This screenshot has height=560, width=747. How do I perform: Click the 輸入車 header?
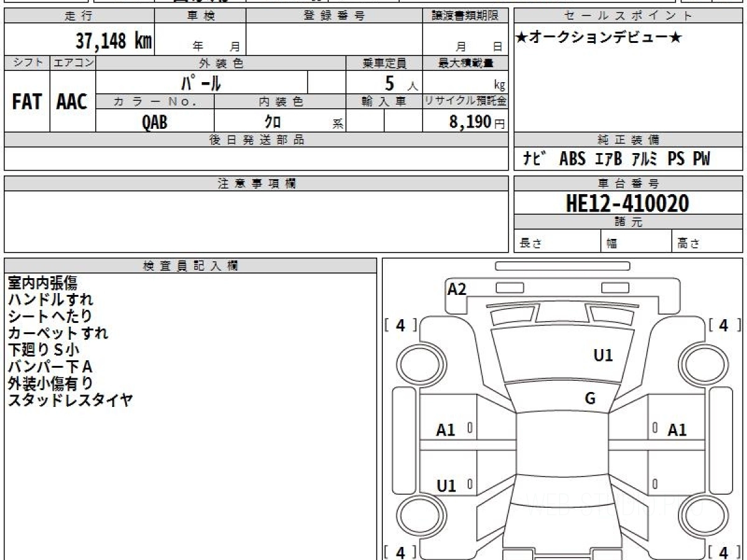pos(384,101)
